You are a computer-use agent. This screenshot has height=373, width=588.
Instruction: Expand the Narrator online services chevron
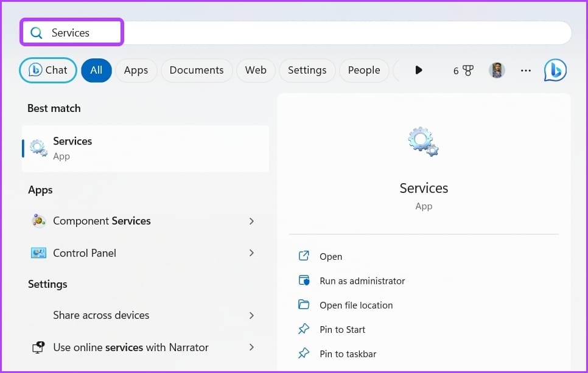[x=251, y=347]
